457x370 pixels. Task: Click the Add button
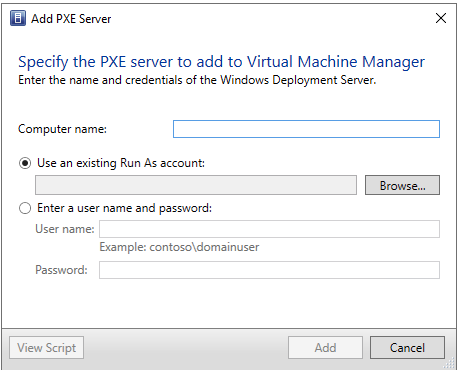pyautogui.click(x=325, y=348)
